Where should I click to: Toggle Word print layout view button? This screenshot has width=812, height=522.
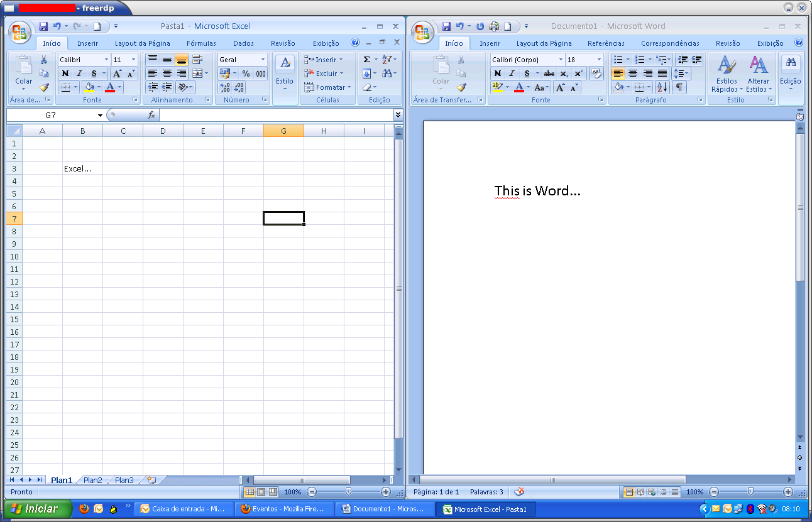(628, 492)
